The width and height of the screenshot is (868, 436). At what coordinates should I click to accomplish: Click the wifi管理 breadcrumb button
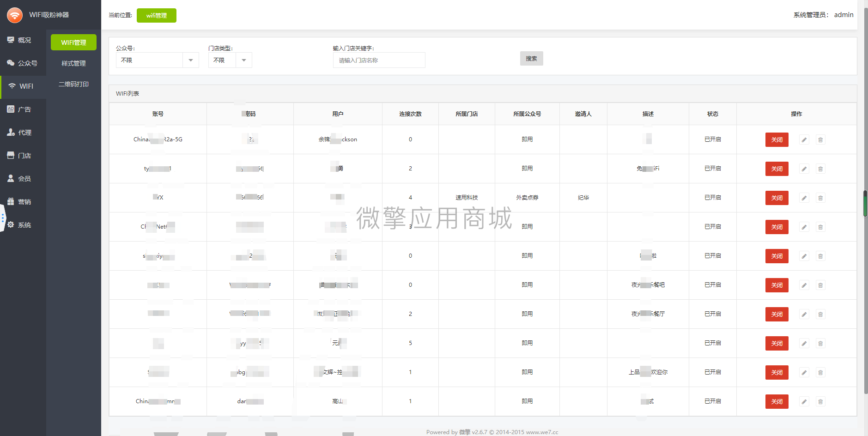[x=156, y=15]
